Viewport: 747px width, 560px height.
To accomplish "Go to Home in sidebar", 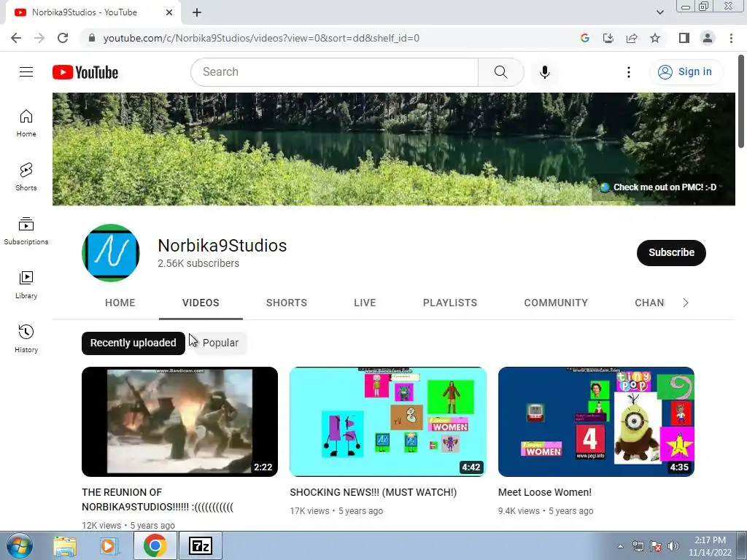I will (26, 123).
